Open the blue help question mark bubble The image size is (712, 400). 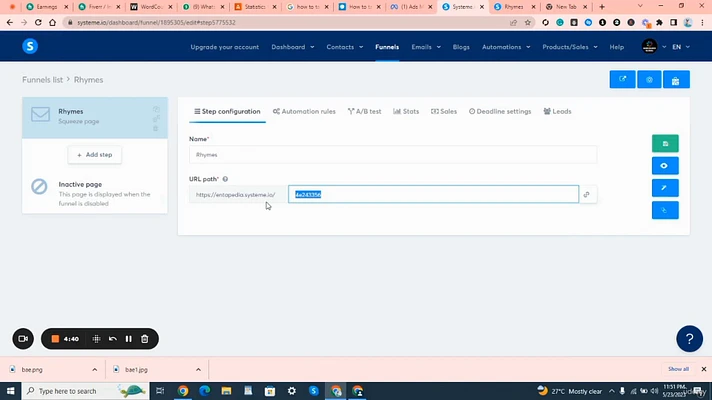(x=689, y=338)
